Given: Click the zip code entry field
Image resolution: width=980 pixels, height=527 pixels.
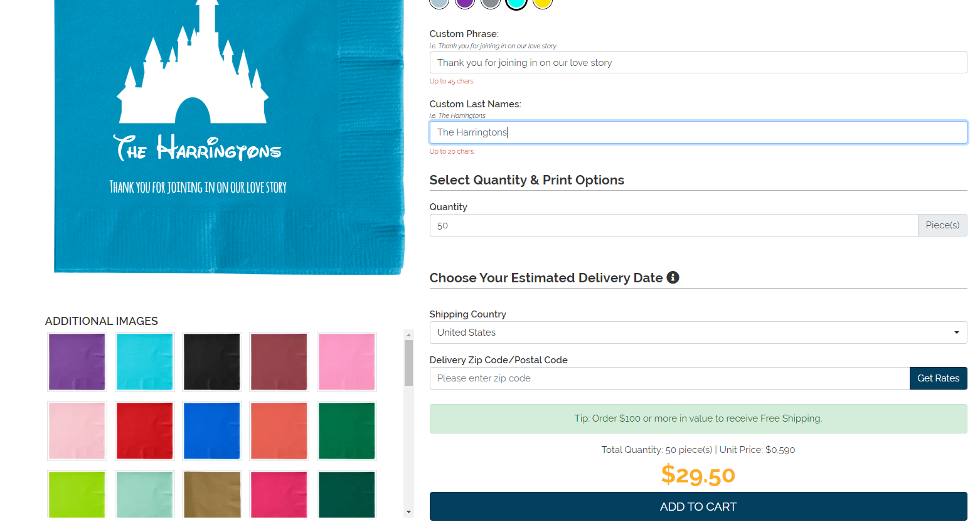Looking at the screenshot, I should 669,378.
